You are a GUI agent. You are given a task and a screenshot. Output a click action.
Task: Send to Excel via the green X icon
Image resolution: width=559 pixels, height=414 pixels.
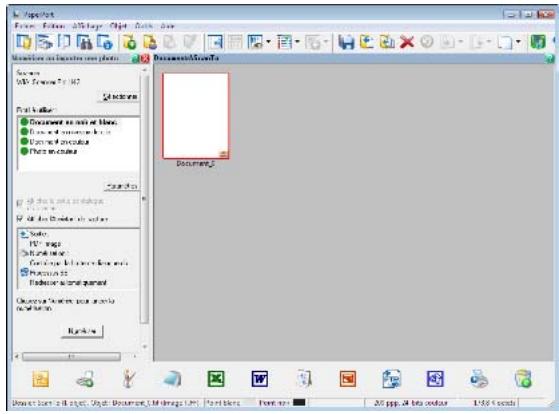(216, 379)
